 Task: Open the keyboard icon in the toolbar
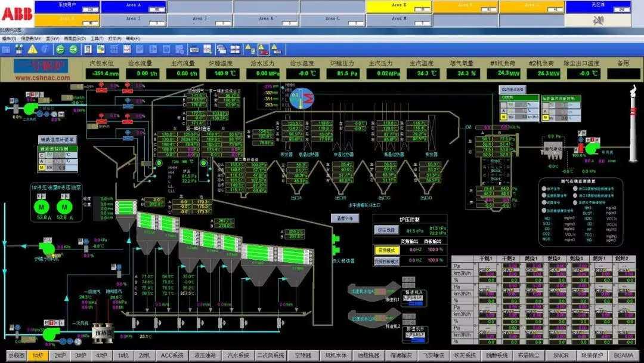coord(194,50)
